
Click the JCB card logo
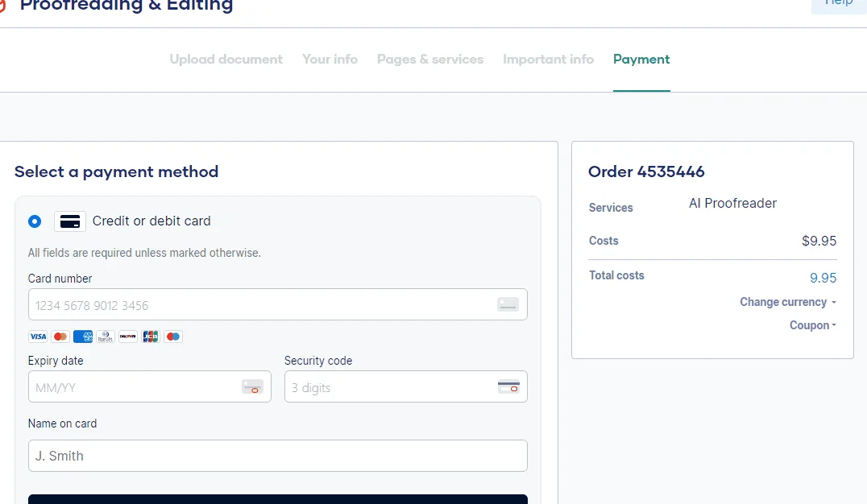(151, 337)
